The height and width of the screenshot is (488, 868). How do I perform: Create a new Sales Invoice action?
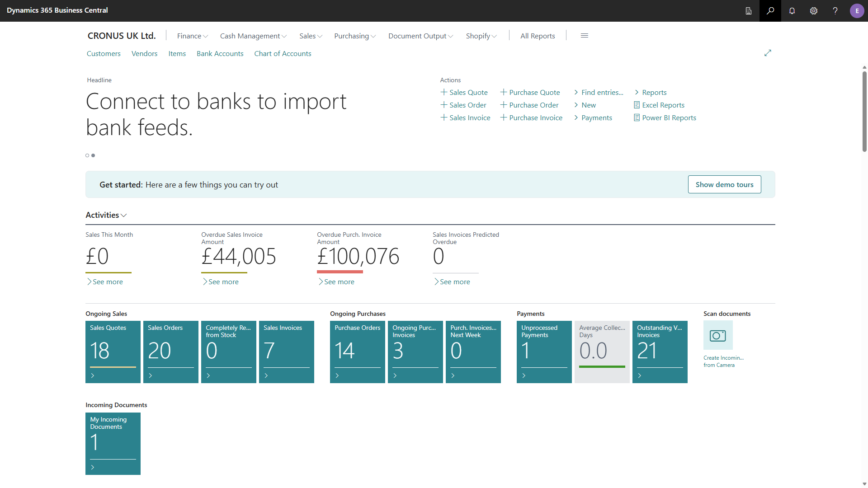pyautogui.click(x=465, y=118)
